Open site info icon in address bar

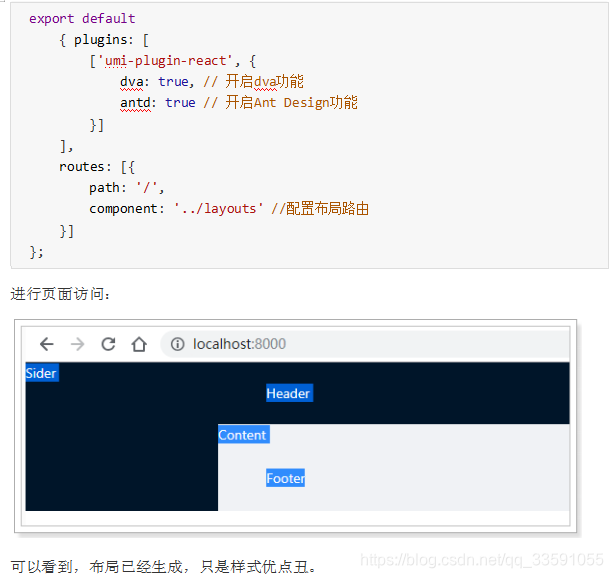pos(177,344)
